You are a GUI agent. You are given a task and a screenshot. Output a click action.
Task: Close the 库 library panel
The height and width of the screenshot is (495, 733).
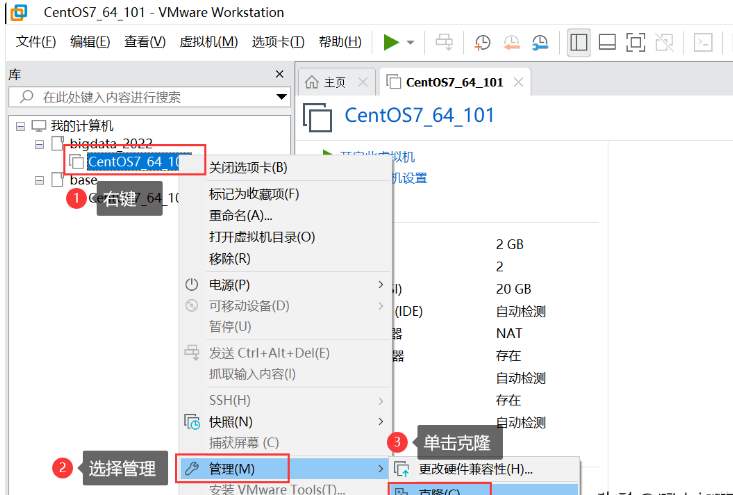coord(280,74)
